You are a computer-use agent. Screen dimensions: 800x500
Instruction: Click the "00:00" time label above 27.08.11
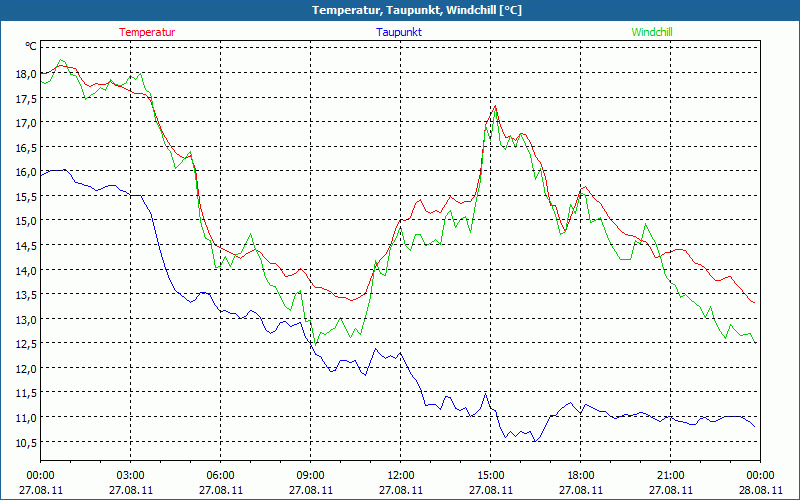click(41, 476)
